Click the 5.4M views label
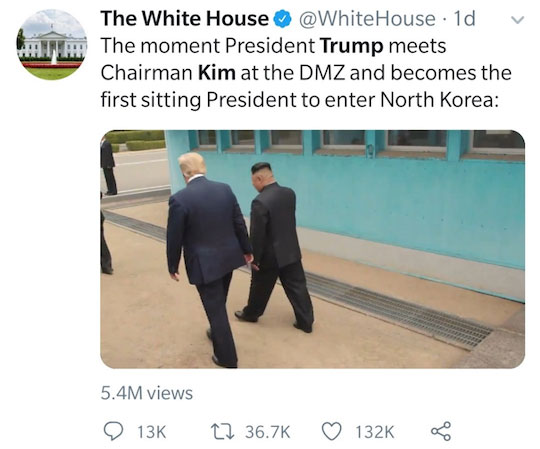This screenshot has width=540, height=449. point(147,393)
